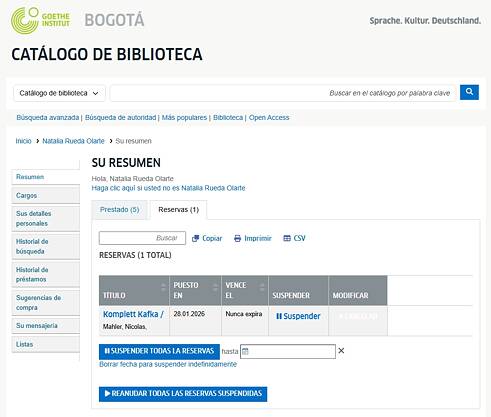Viewport: 491px width, 417px height.
Task: Open Historial de préstamos
Action: click(x=46, y=274)
